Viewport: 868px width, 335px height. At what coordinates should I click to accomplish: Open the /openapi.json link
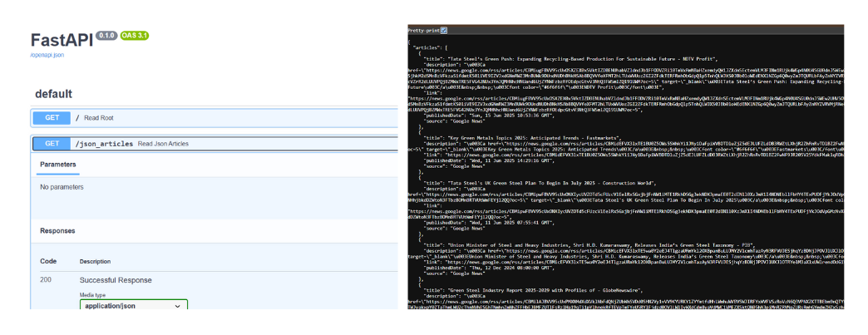click(x=46, y=56)
